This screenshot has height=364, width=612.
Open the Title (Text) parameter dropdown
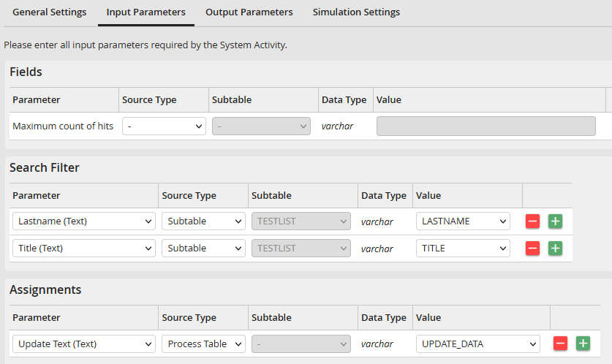[84, 248]
